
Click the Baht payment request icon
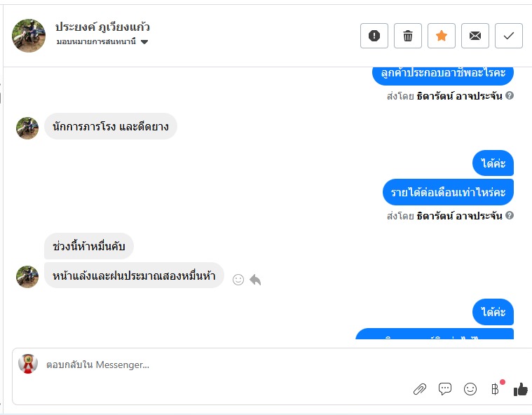pos(495,389)
